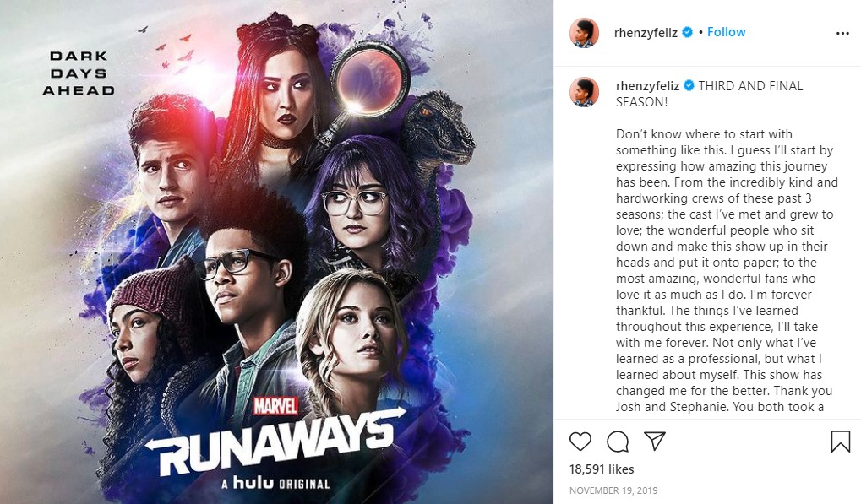This screenshot has width=861, height=504.
Task: Click Dark Days Ahead tagline on poster
Action: click(x=79, y=73)
